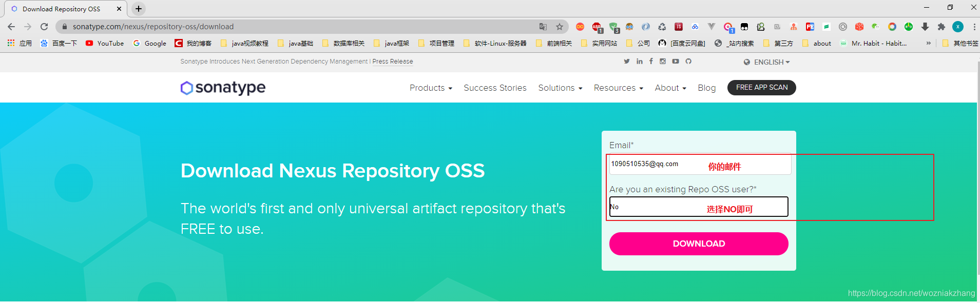Expand the ENGLISH language dropdown
This screenshot has width=980, height=303.
pyautogui.click(x=767, y=62)
